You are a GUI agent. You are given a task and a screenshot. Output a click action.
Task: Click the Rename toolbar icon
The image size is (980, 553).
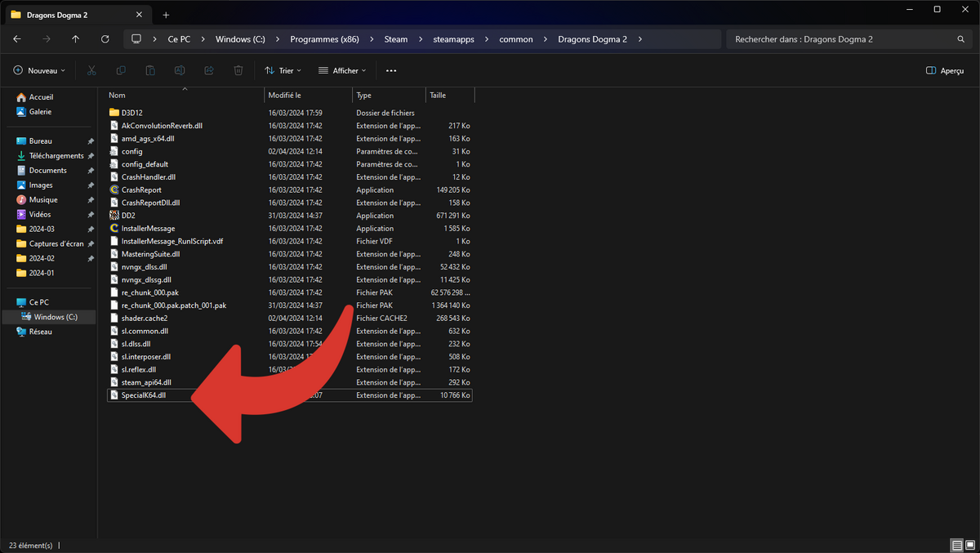tap(180, 71)
